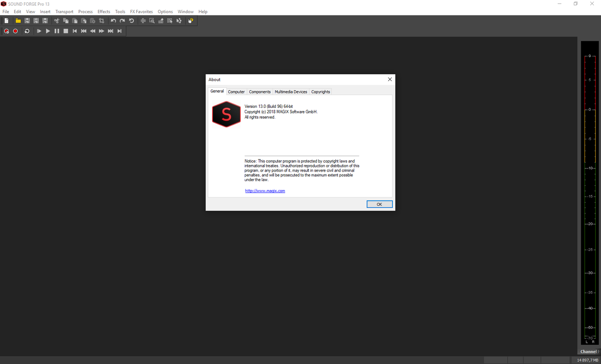The image size is (601, 364).
Task: Click the yellow Open folder icon
Action: pyautogui.click(x=18, y=21)
